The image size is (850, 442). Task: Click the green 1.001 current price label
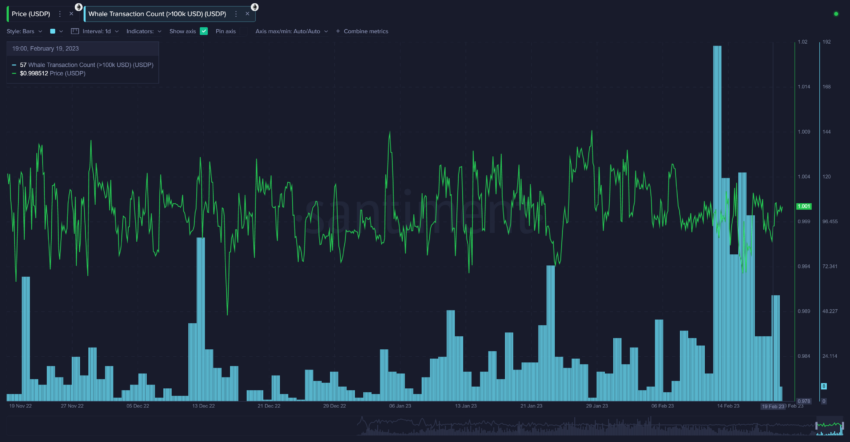(803, 207)
